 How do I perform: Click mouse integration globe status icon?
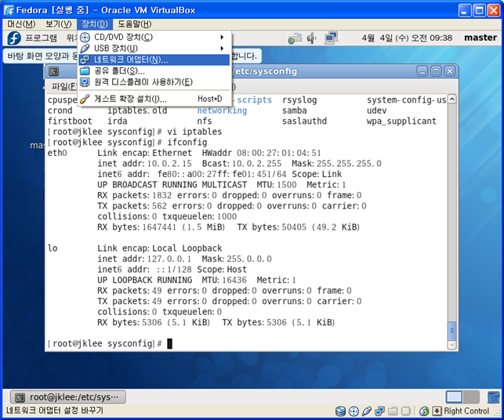pyautogui.click(x=424, y=411)
